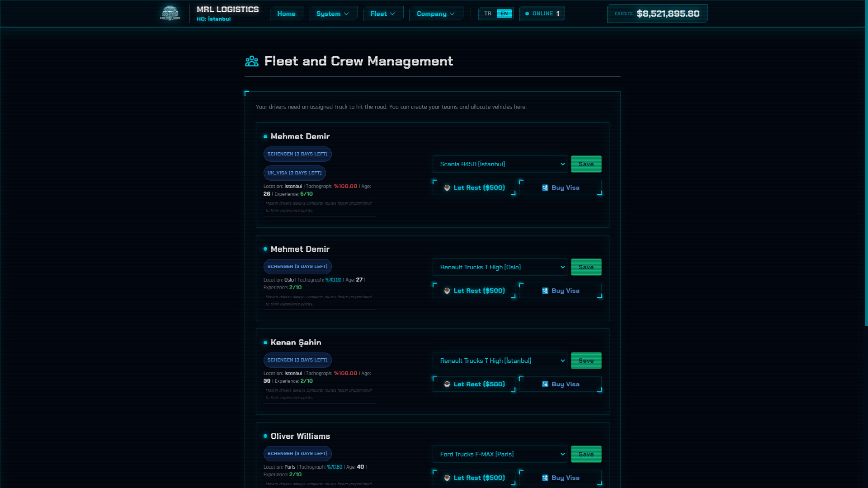Open the Ford Trucks F-MAX truck selector
The width and height of the screenshot is (868, 488).
point(500,454)
